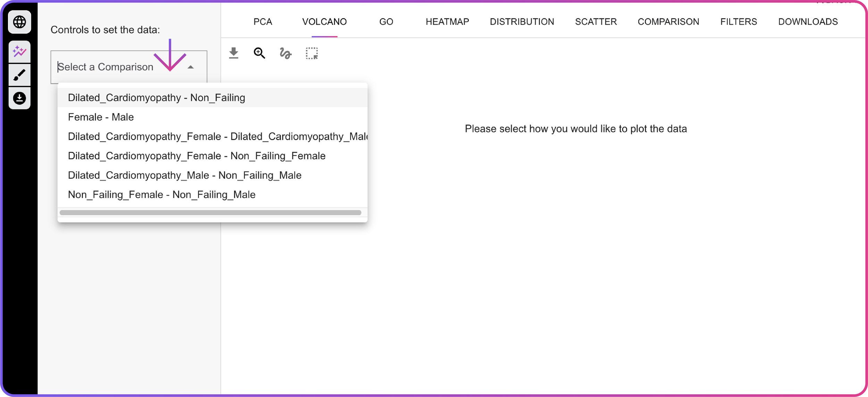Click the sidebar download circle icon
This screenshot has height=397, width=868.
[19, 98]
